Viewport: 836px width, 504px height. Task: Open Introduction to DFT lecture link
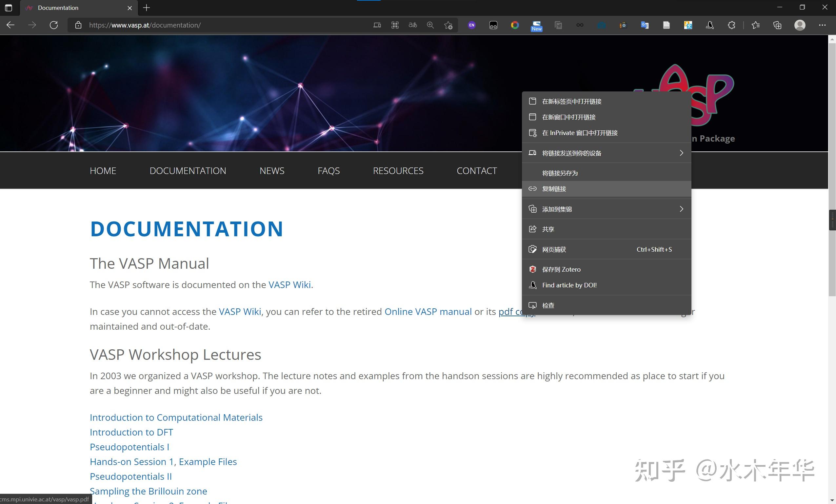point(131,432)
